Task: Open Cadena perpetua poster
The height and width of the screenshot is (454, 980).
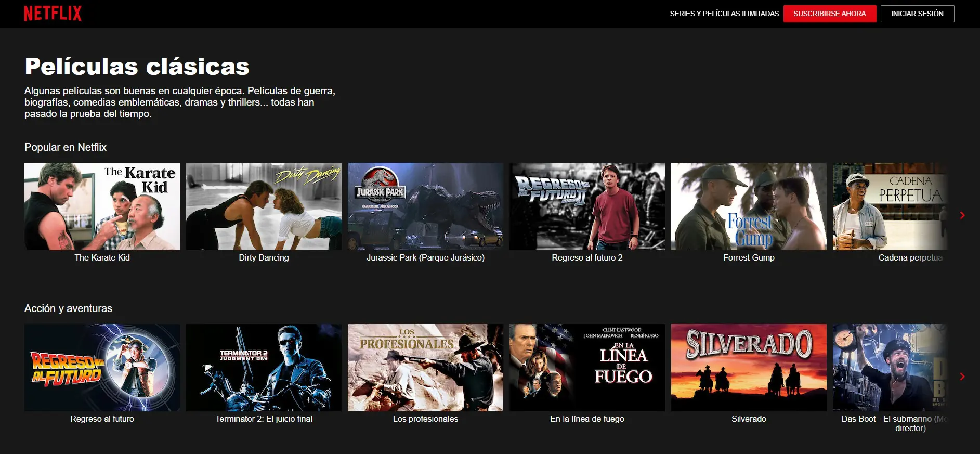Action: pos(890,206)
